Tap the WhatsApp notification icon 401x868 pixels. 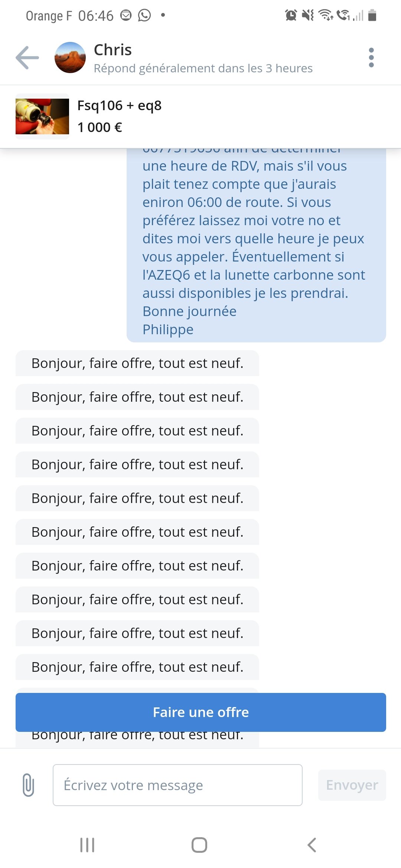pos(144,15)
